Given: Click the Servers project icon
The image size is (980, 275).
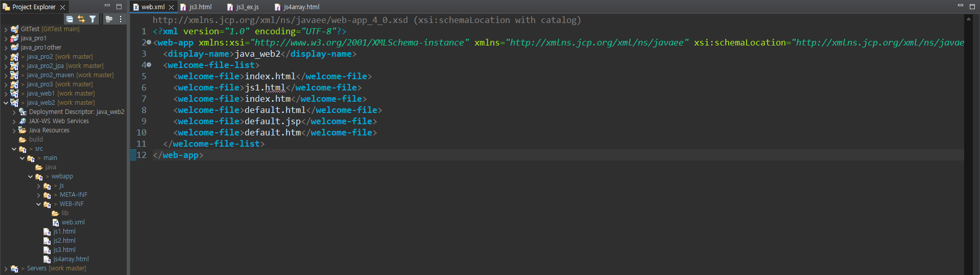Looking at the screenshot, I should tap(14, 268).
